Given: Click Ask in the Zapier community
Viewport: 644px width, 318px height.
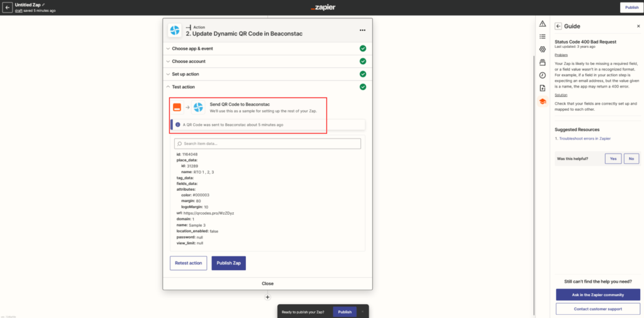Looking at the screenshot, I should 597,295.
